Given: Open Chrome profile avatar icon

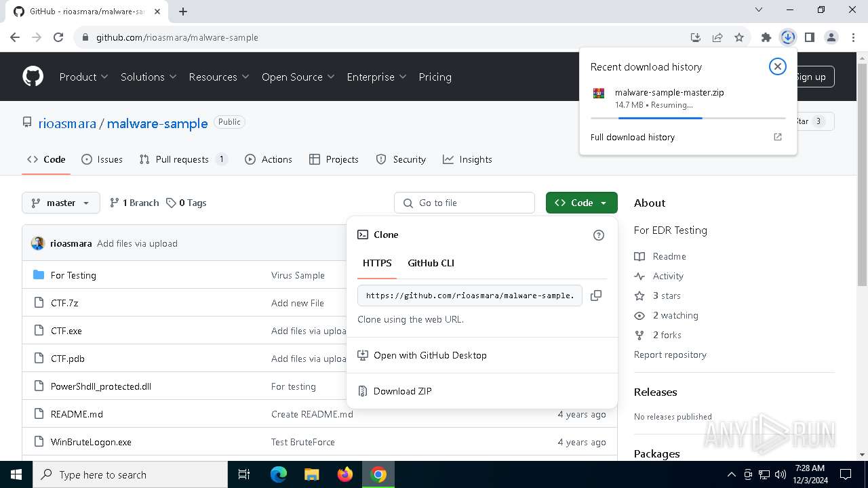Looking at the screenshot, I should pos(831,37).
